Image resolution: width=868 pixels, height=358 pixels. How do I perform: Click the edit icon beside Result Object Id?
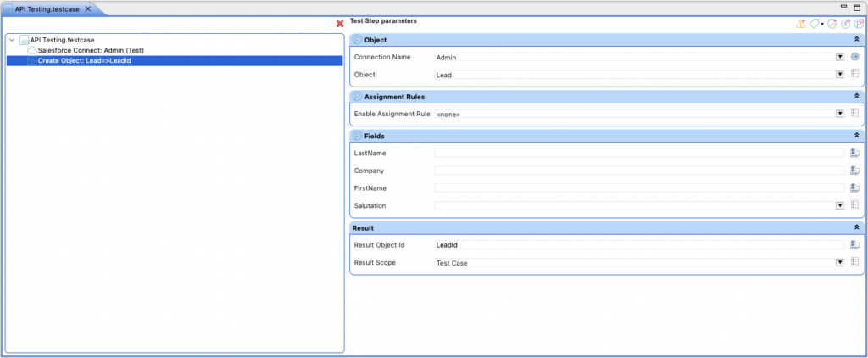point(854,244)
